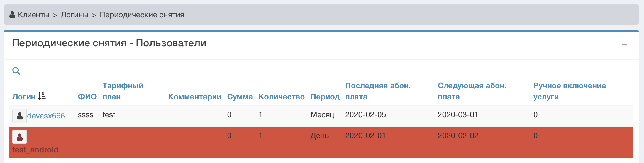Sort table by Количество column
The image size is (644, 163).
281,97
